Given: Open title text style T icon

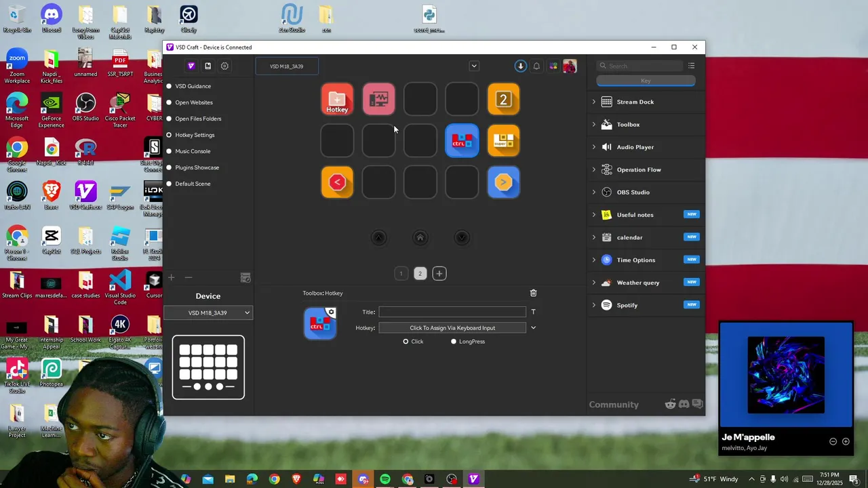Looking at the screenshot, I should click(533, 312).
